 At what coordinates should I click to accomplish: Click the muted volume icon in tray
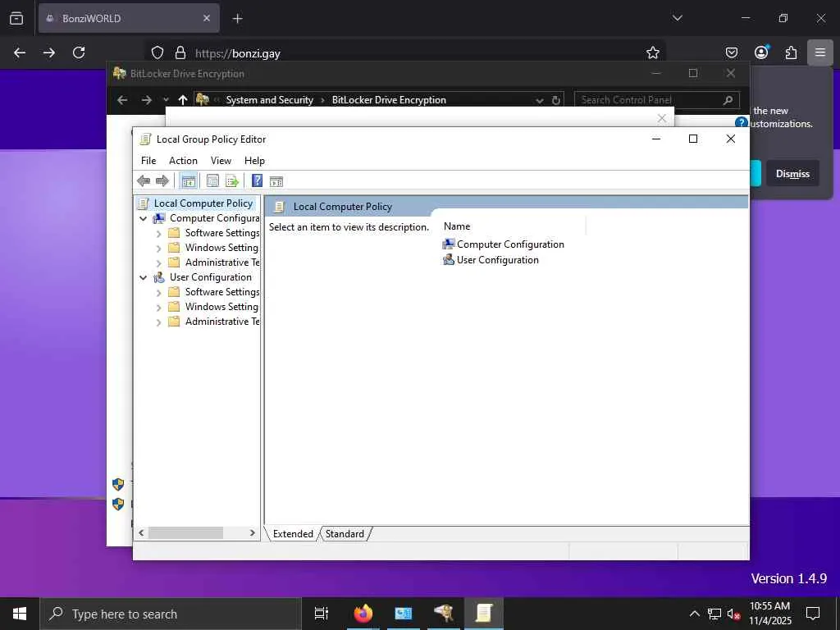733,614
